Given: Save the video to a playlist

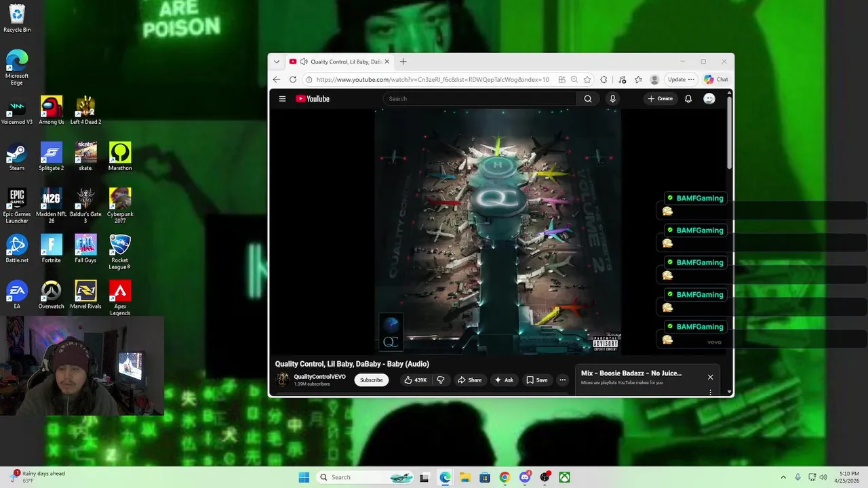Looking at the screenshot, I should click(x=537, y=380).
